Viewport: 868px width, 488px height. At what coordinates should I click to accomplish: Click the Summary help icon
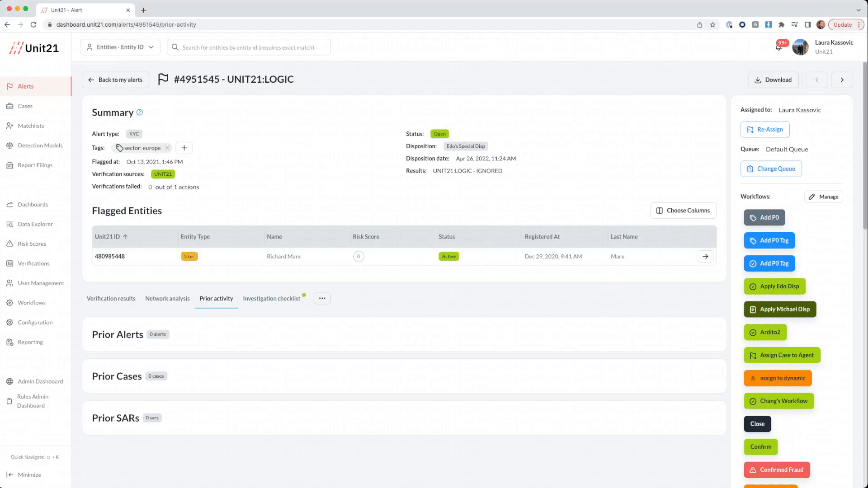[x=140, y=113]
